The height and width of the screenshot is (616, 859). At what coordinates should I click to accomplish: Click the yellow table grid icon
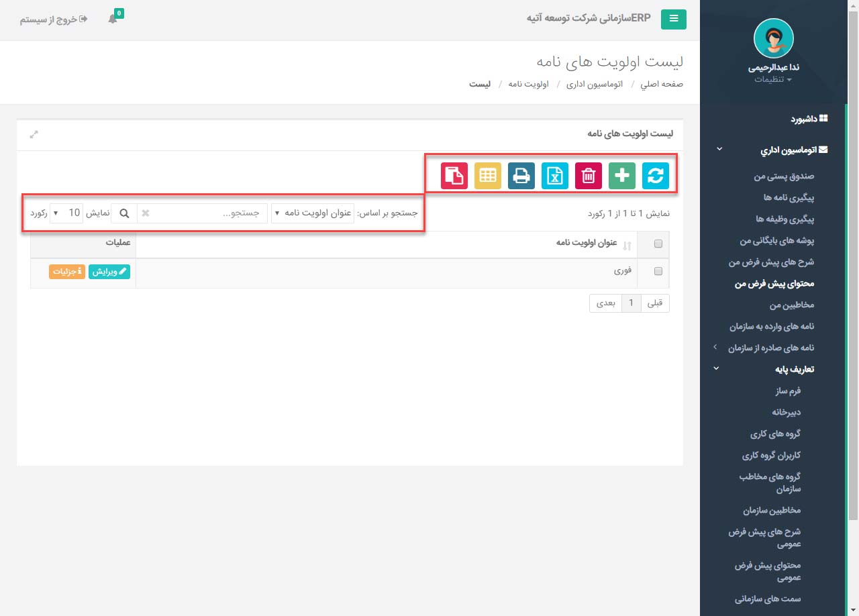pos(488,176)
